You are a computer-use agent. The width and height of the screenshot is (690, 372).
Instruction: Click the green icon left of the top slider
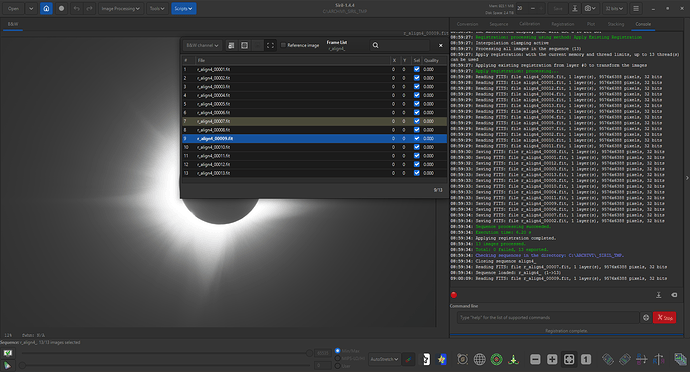pos(7,353)
